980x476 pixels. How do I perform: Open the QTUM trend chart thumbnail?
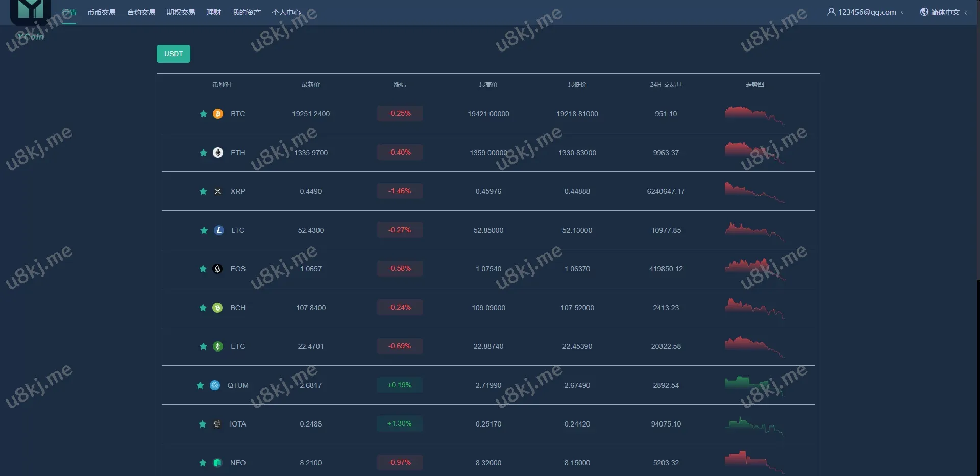point(754,385)
